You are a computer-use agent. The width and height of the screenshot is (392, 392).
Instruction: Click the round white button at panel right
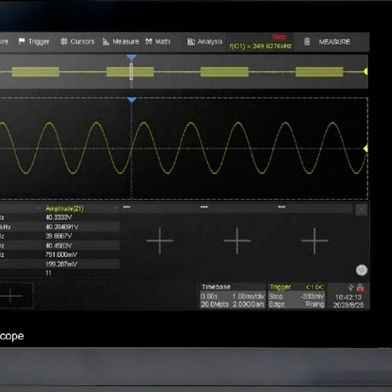tap(361, 270)
